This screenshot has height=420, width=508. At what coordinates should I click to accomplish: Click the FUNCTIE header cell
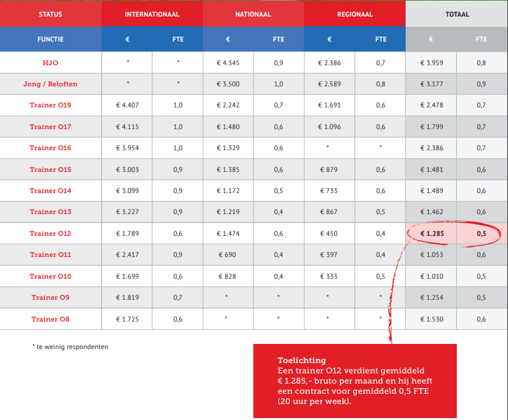coord(51,39)
